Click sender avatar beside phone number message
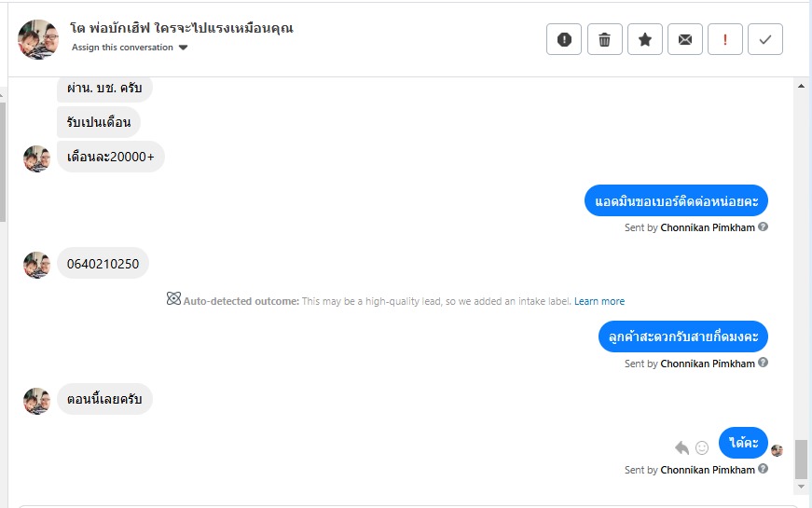 [36, 265]
